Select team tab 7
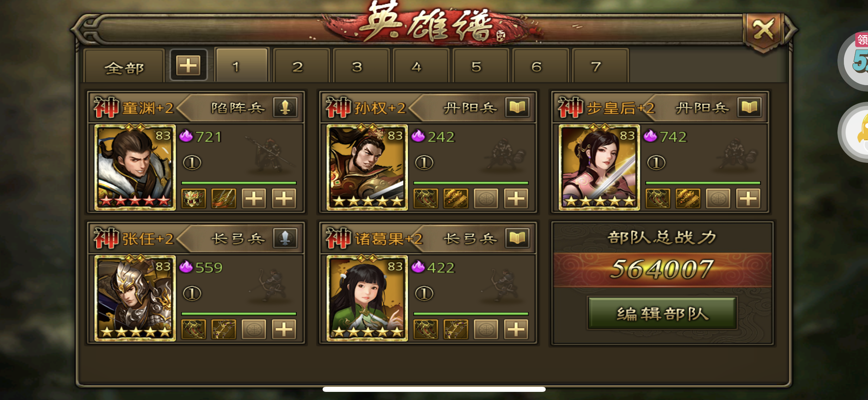868x400 pixels. tap(596, 66)
